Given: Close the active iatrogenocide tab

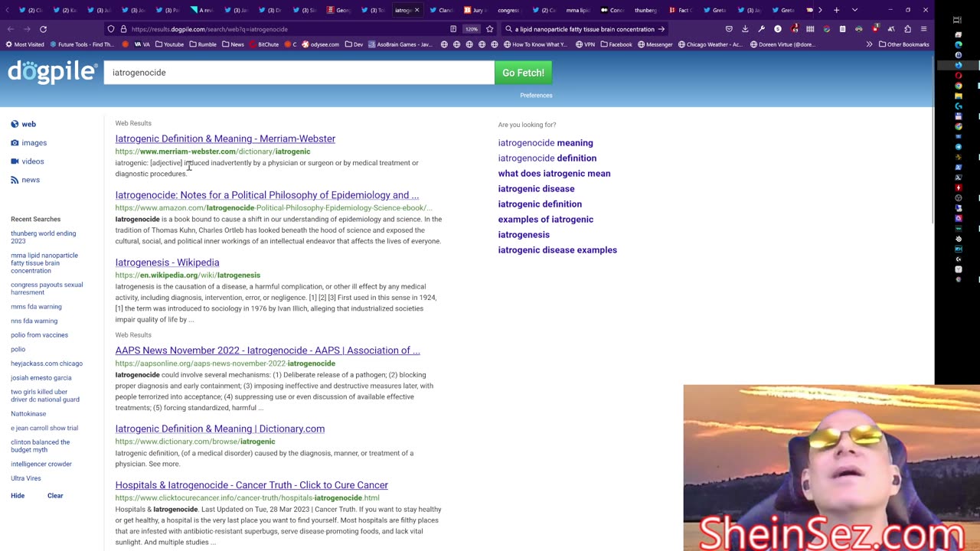Looking at the screenshot, I should pyautogui.click(x=416, y=10).
